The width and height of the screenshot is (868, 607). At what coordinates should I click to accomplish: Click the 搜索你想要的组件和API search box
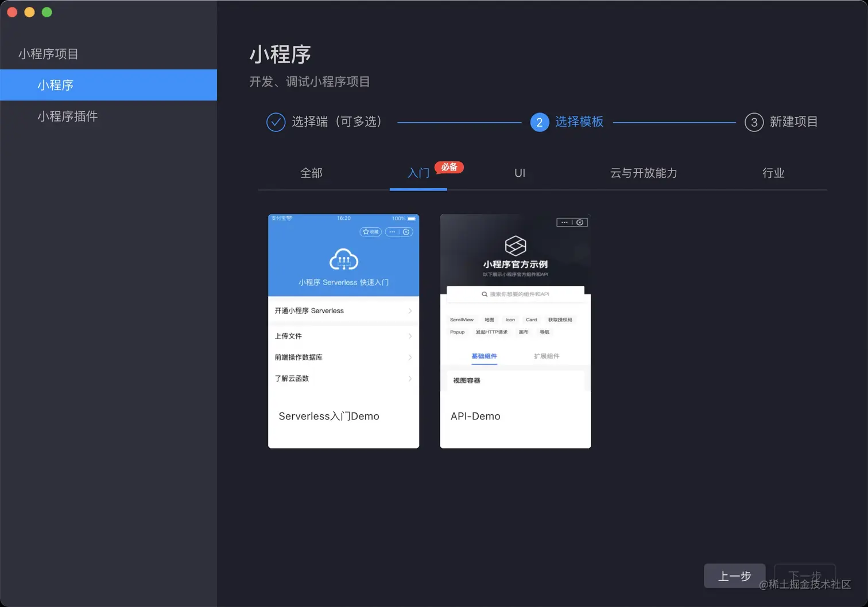(516, 294)
